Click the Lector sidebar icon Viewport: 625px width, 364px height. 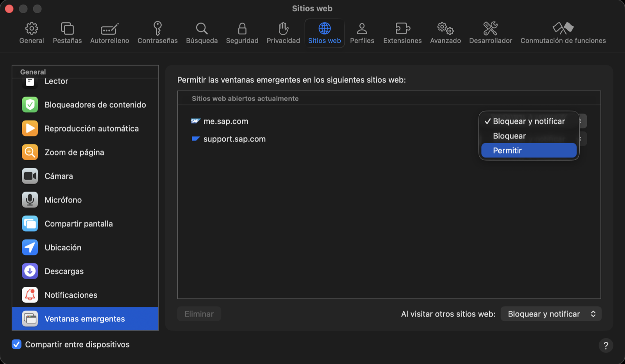pos(30,82)
